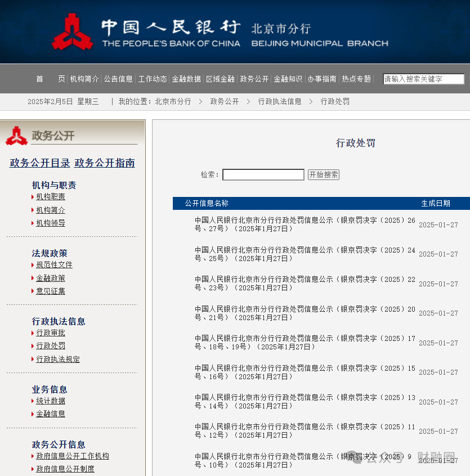The height and width of the screenshot is (476, 470).
Task: Open the 机构简介 sidebar link
Action: pos(51,210)
